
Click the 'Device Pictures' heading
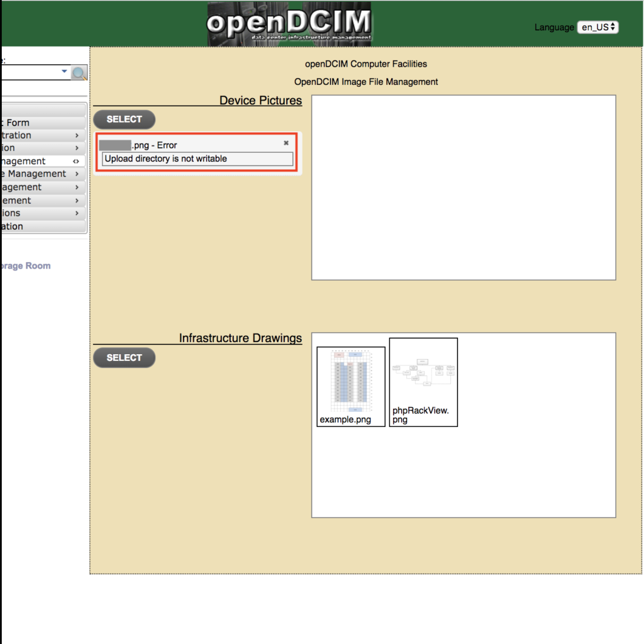[260, 100]
